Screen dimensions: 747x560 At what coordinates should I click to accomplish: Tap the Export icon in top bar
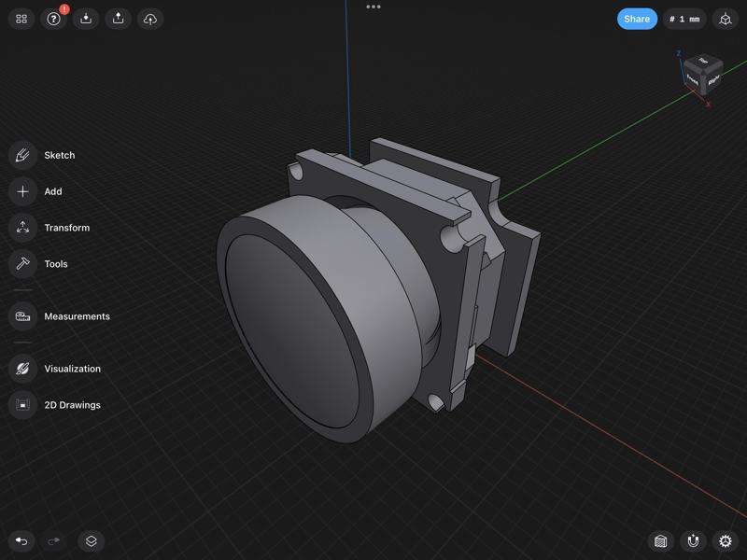(x=118, y=19)
